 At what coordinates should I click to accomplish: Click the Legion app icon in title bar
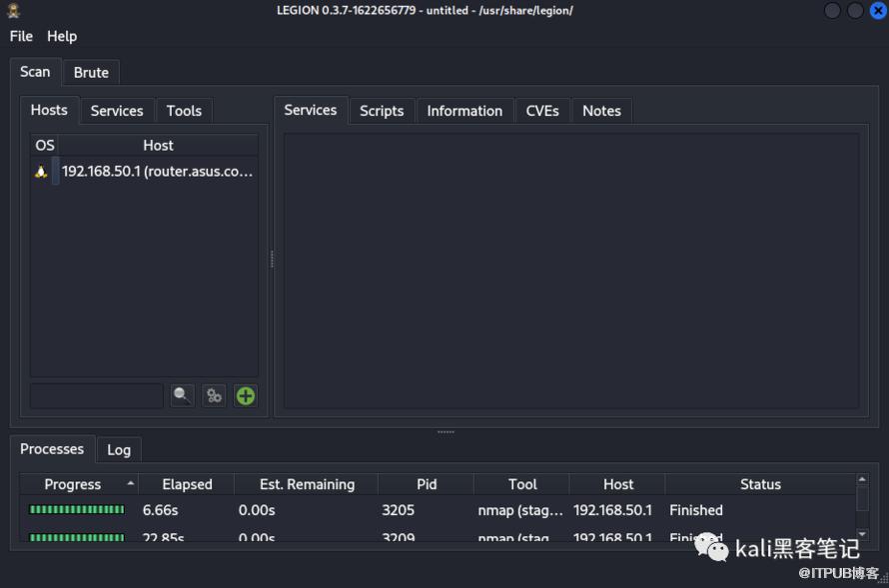point(14,11)
